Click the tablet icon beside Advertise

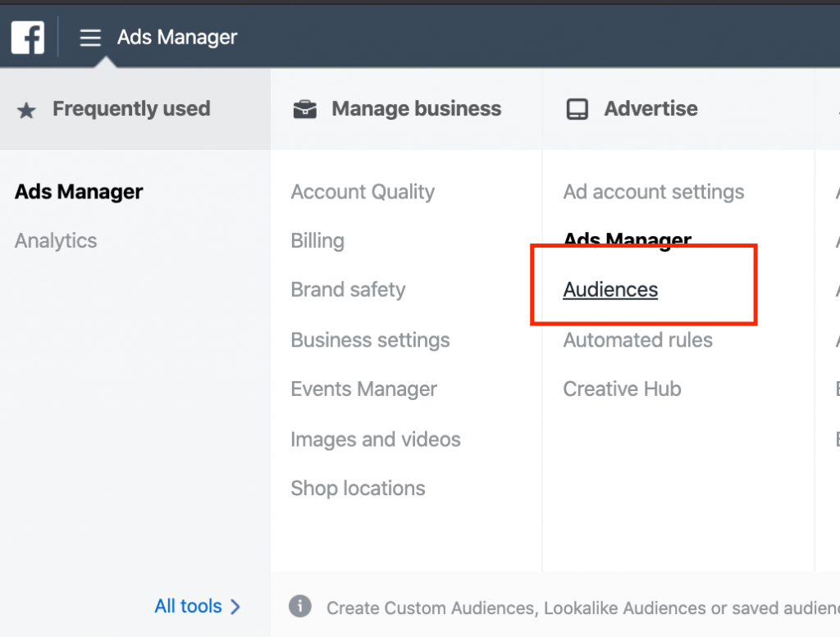pyautogui.click(x=577, y=109)
